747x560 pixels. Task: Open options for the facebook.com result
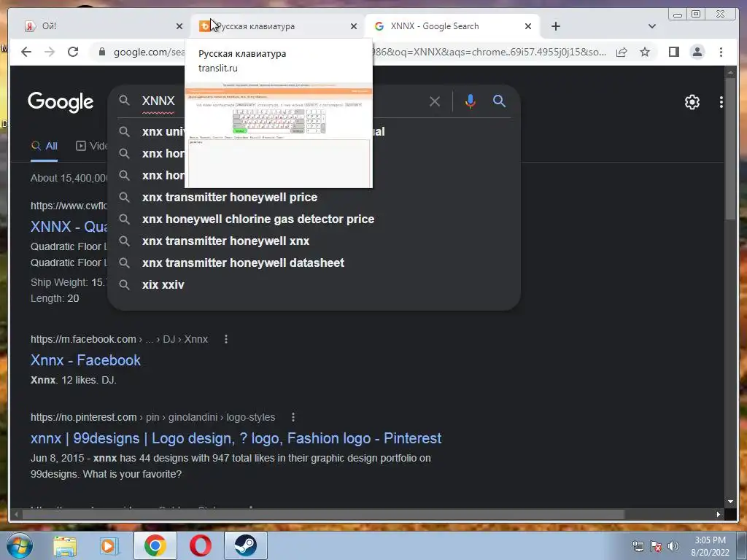coord(226,339)
